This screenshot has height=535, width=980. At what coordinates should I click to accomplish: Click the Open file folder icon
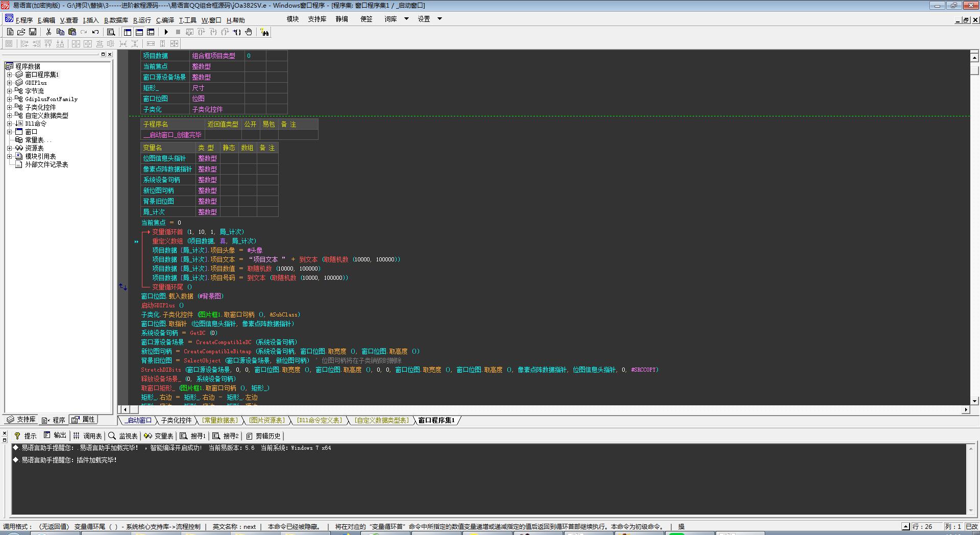[21, 32]
